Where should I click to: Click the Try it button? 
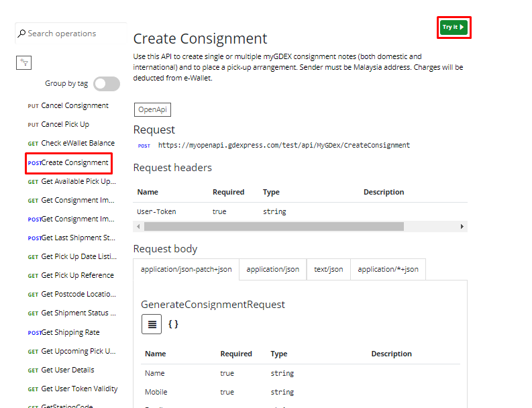pyautogui.click(x=454, y=27)
